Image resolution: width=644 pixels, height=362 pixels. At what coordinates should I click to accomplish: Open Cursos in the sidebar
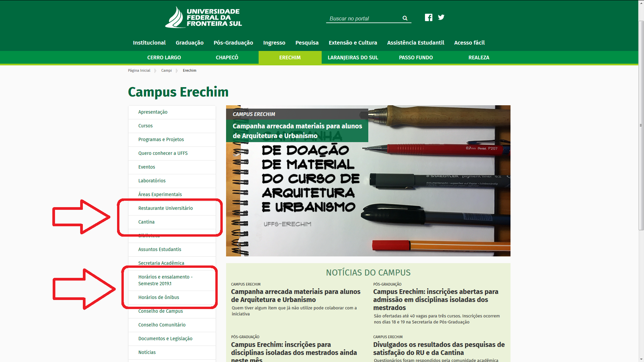(172, 126)
